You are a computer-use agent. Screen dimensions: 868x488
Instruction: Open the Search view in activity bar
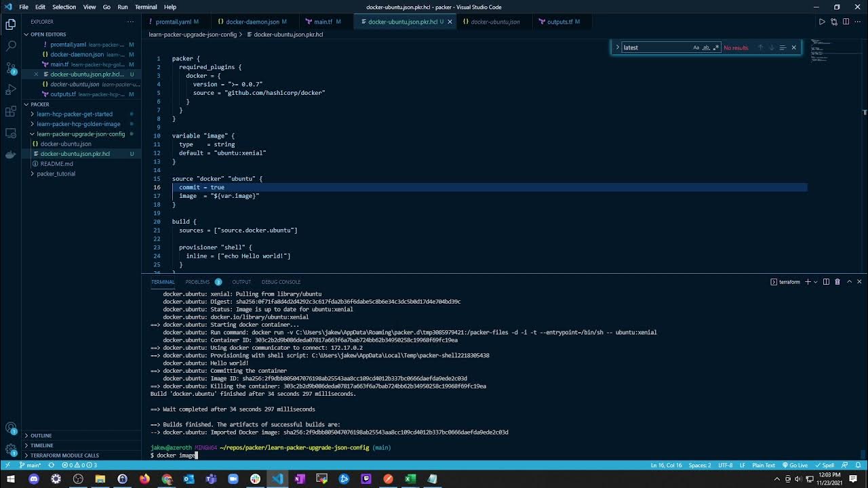click(11, 46)
